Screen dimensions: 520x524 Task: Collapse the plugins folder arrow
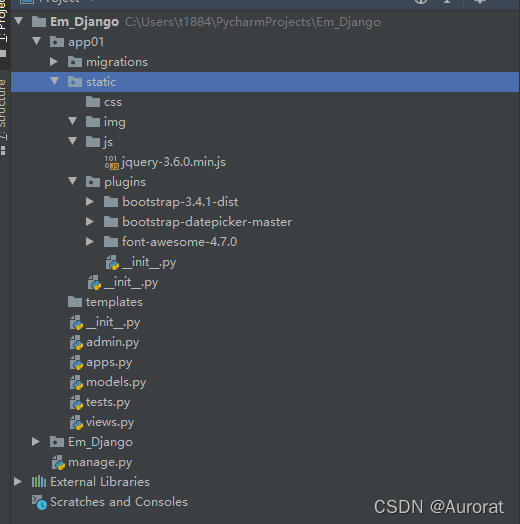pos(73,181)
